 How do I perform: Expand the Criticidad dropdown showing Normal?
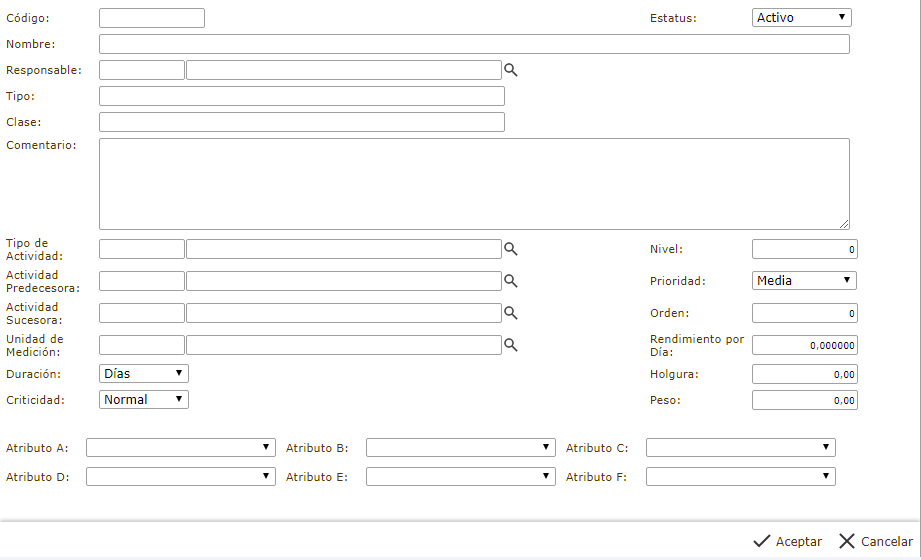[144, 399]
